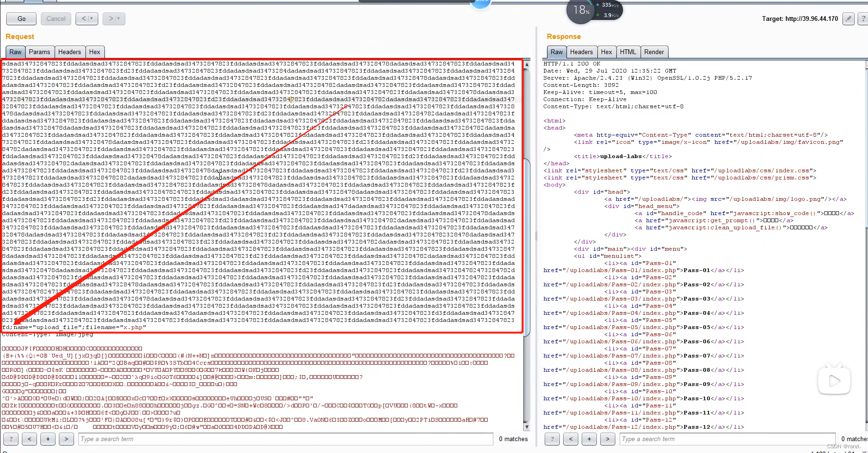Open the history forward dropdown arrow
Screen dimensions: 868x453
click(x=119, y=19)
